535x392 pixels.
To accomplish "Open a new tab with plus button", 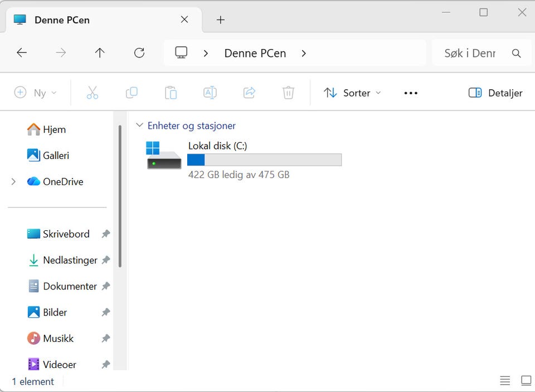I will 221,20.
